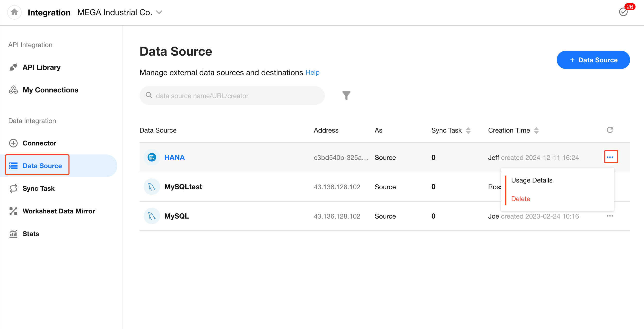This screenshot has height=329, width=644.
Task: Open My Connections in sidebar
Action: (50, 90)
